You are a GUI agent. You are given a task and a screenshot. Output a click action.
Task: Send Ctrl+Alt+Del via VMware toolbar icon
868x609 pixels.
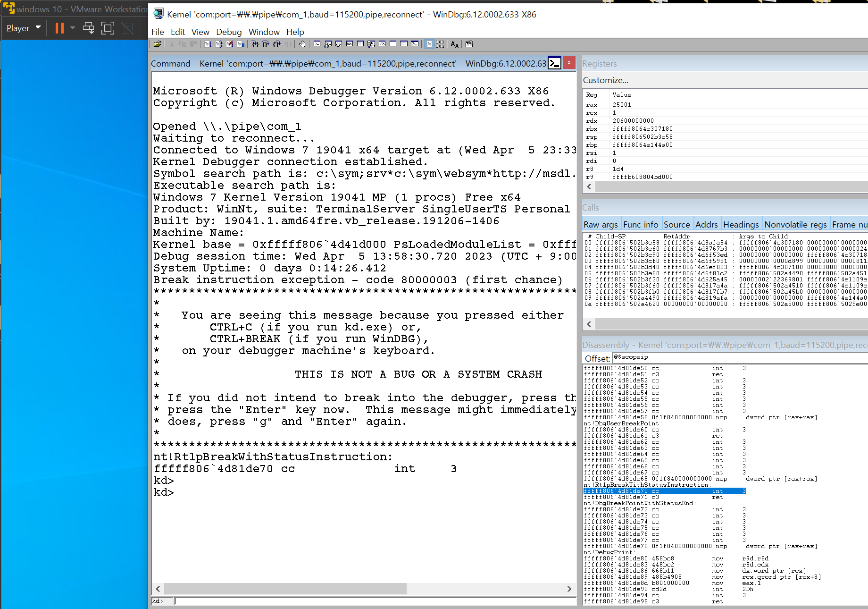point(88,28)
